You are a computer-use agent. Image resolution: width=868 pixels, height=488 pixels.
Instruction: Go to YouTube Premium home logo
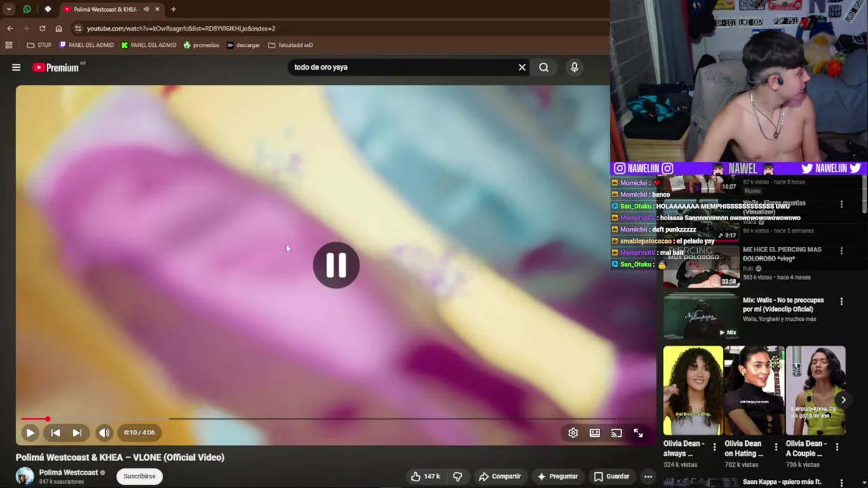coord(56,67)
